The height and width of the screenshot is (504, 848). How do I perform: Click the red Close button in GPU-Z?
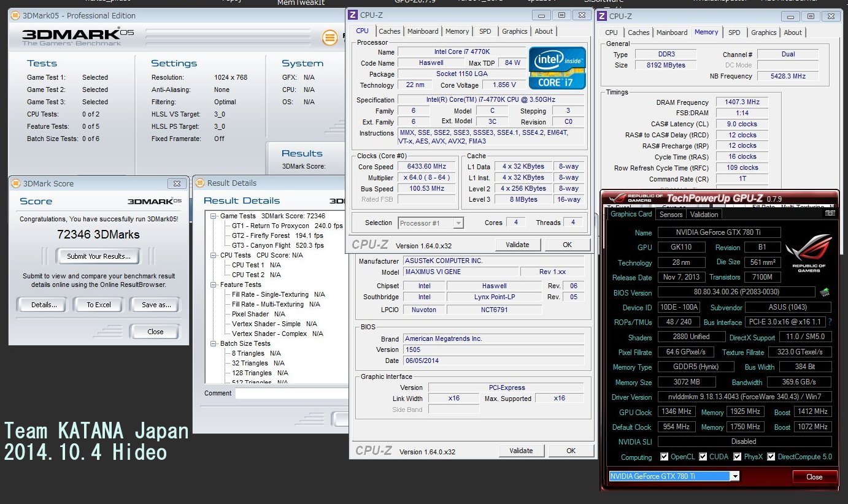pyautogui.click(x=814, y=476)
